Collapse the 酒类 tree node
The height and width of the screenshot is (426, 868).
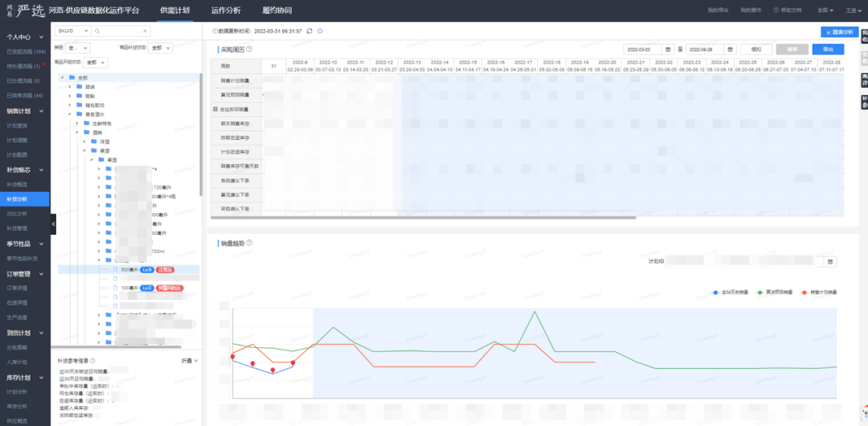[77, 133]
